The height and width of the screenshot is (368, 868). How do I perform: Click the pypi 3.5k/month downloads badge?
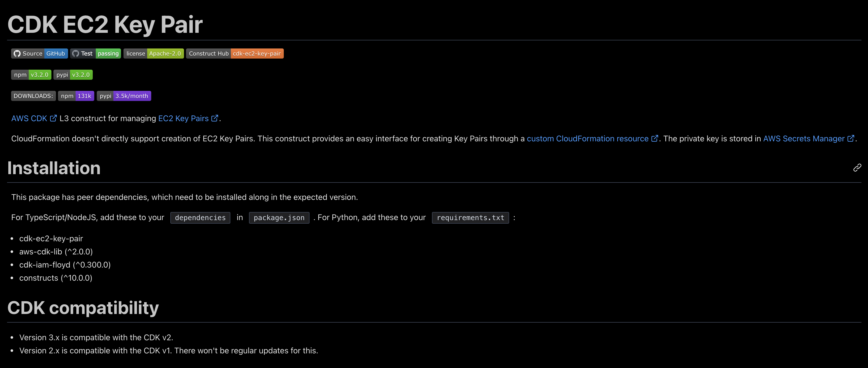click(x=124, y=96)
